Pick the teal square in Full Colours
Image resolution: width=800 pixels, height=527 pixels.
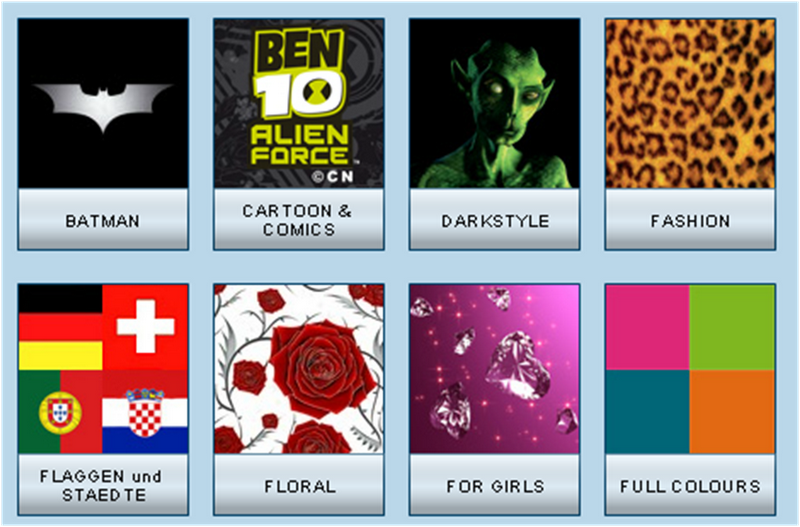(647, 412)
